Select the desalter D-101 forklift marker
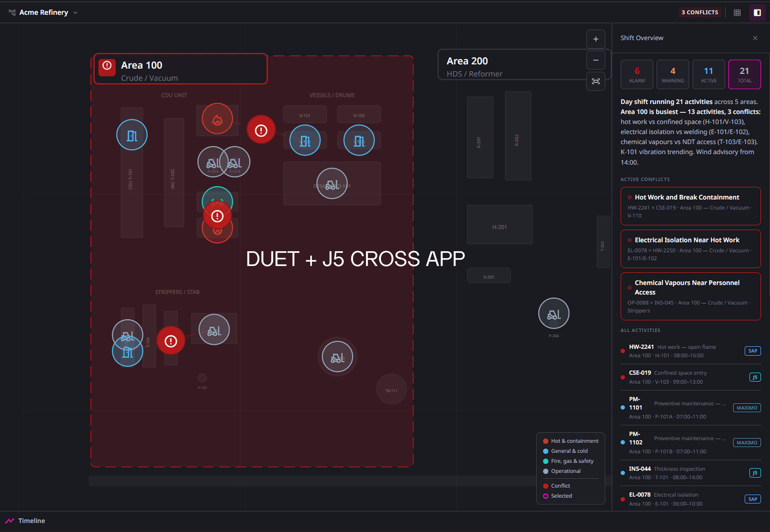 [x=332, y=184]
